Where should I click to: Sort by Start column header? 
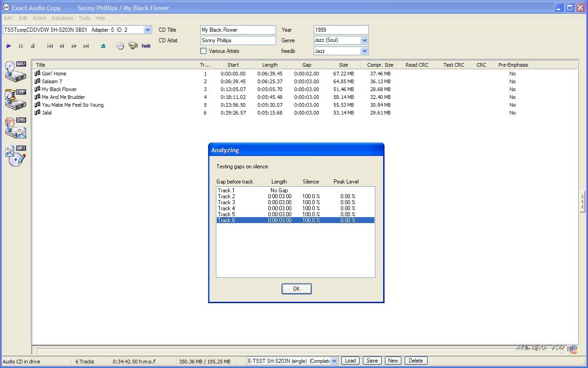click(233, 65)
